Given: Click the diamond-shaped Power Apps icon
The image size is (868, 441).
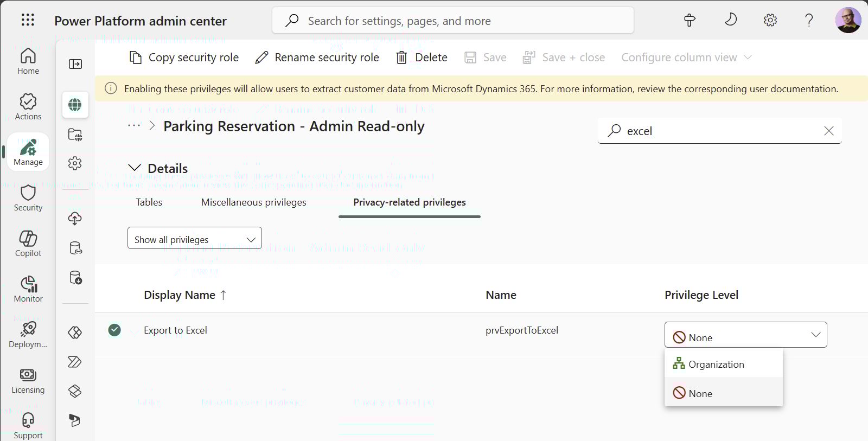Looking at the screenshot, I should (75, 333).
